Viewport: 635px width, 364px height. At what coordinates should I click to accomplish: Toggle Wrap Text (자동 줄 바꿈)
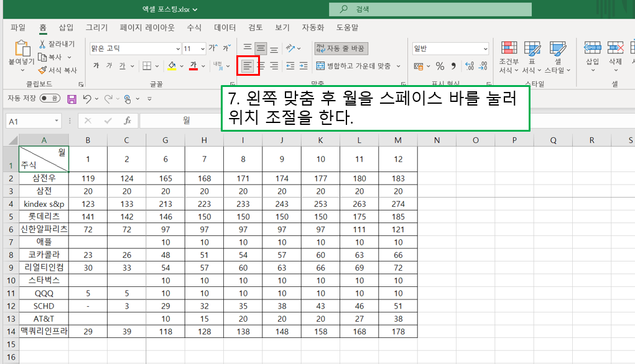[341, 48]
